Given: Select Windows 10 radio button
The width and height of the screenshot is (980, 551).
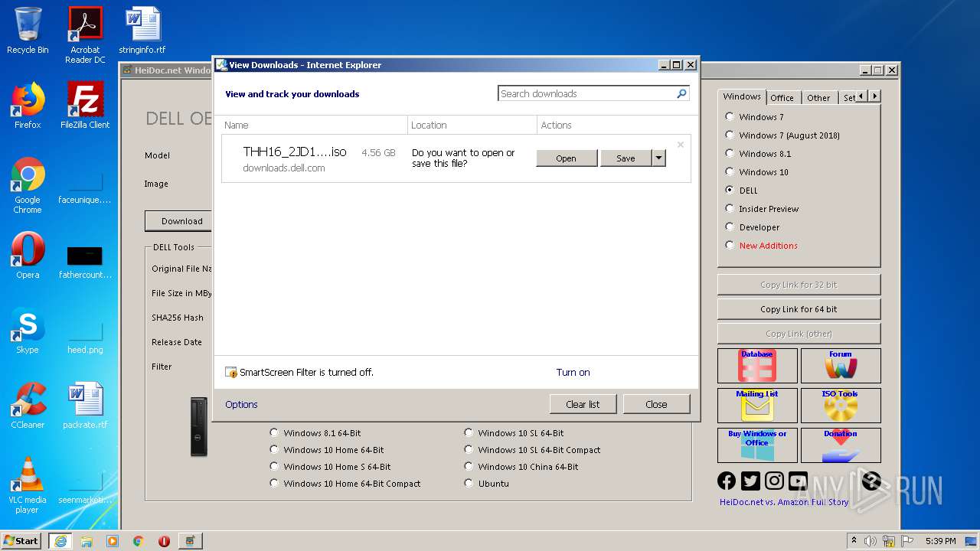Looking at the screenshot, I should tap(730, 171).
